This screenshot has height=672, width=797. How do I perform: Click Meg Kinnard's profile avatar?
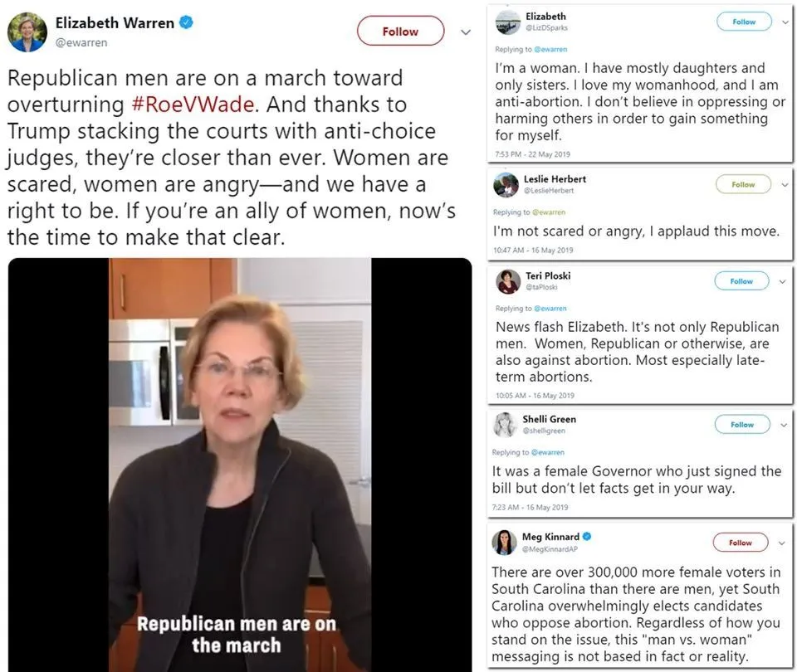click(x=506, y=543)
